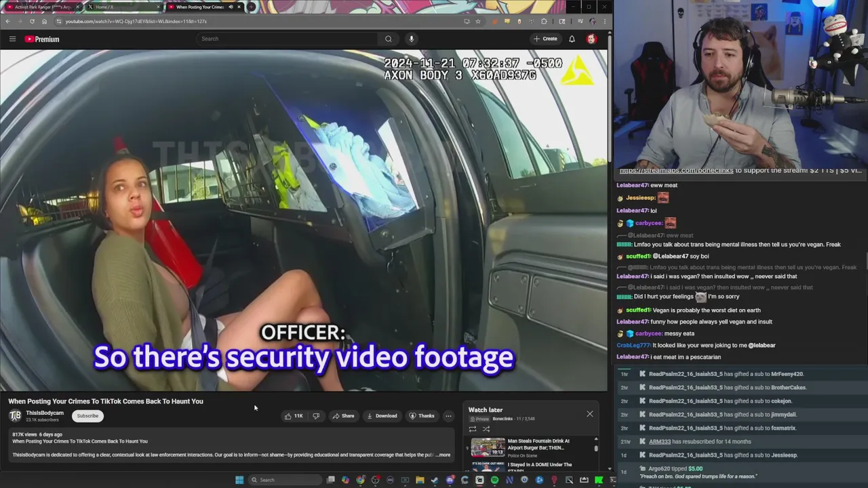Bookmark this page with star icon
This screenshot has height=488, width=868.
pos(478,21)
